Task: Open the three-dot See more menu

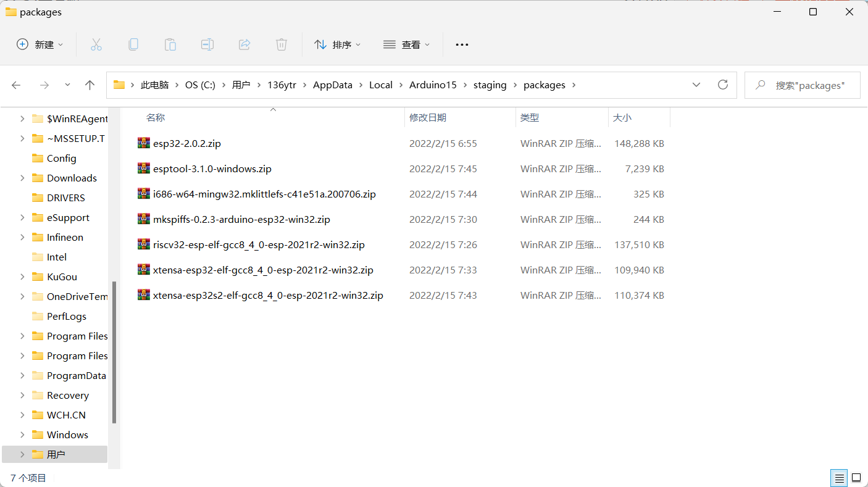Action: tap(462, 44)
